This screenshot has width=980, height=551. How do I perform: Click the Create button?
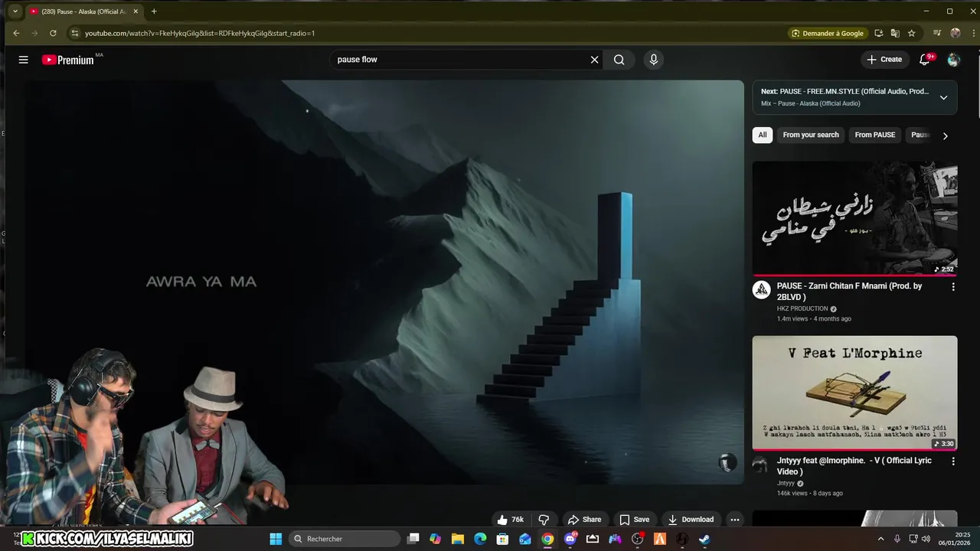[x=884, y=60]
